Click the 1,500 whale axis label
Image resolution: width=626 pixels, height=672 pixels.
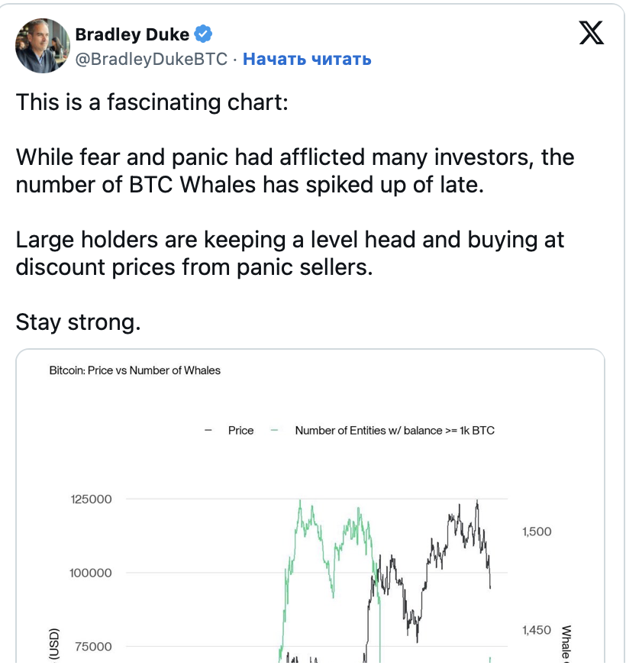point(537,531)
